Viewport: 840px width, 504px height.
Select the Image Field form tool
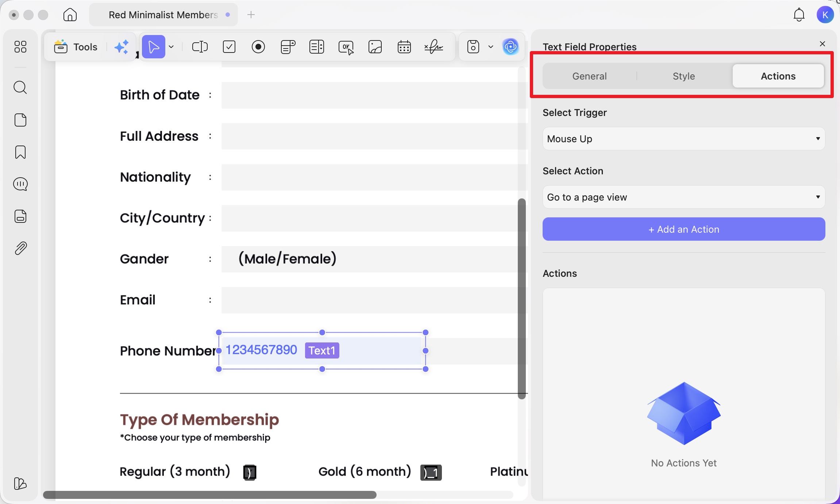[x=375, y=47]
